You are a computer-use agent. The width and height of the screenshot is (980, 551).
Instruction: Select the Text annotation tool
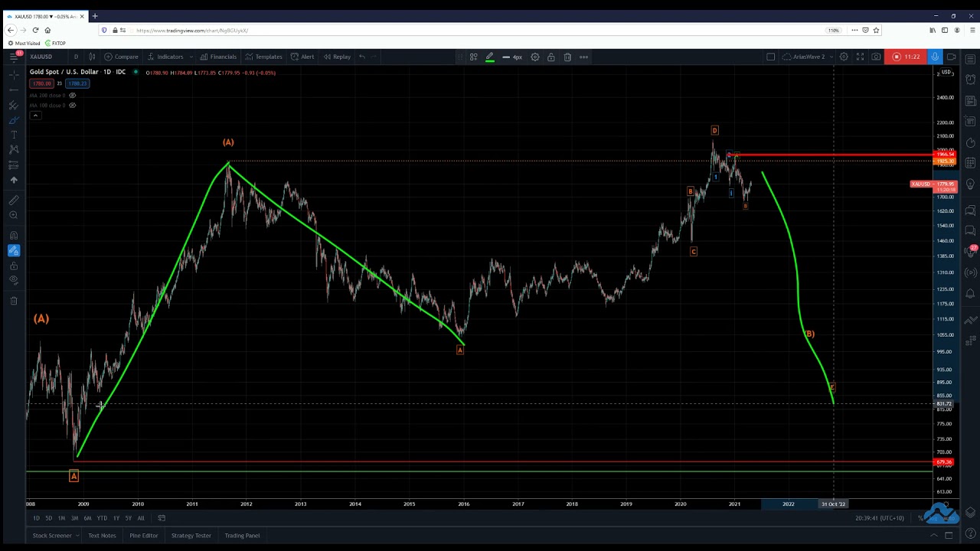(x=14, y=135)
